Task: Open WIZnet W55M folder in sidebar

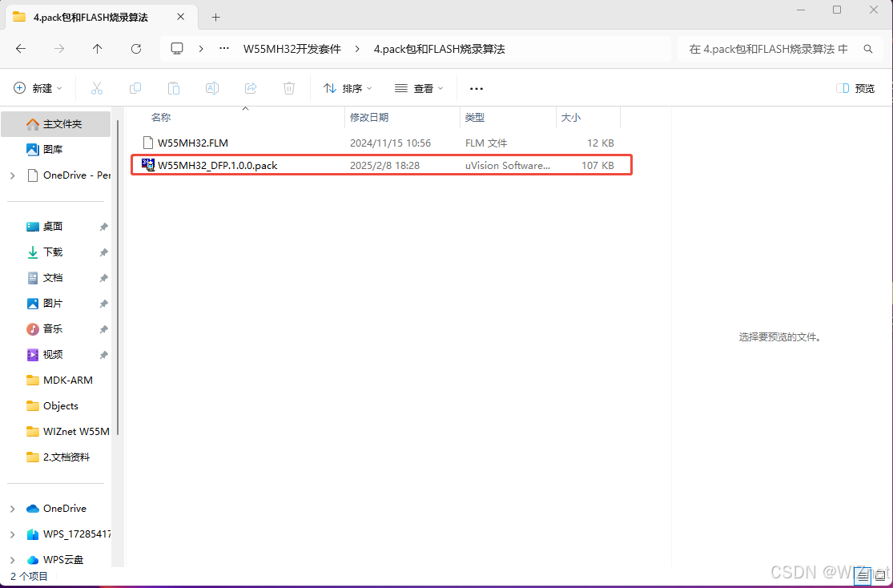Action: pyautogui.click(x=68, y=431)
